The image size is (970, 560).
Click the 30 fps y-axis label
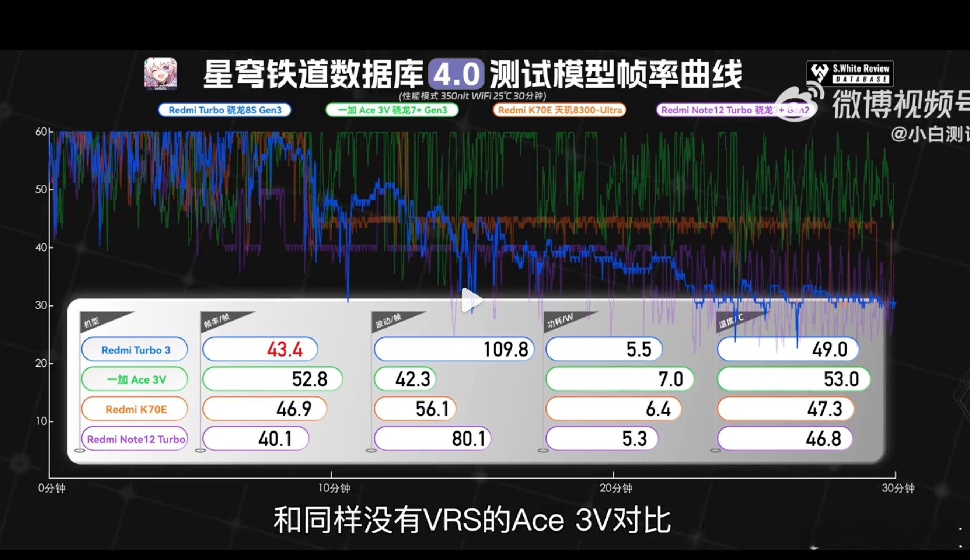pos(41,305)
